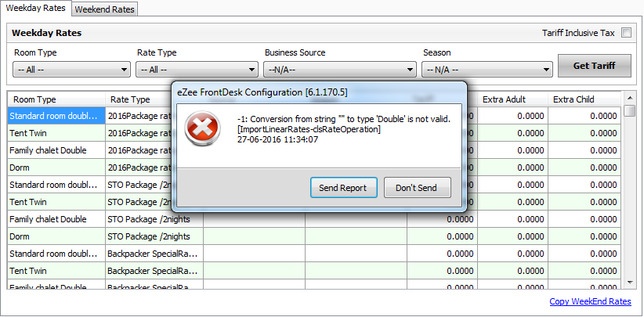Click the Extra Child column header
Viewport: 644px width, 317px height.
coord(584,99)
